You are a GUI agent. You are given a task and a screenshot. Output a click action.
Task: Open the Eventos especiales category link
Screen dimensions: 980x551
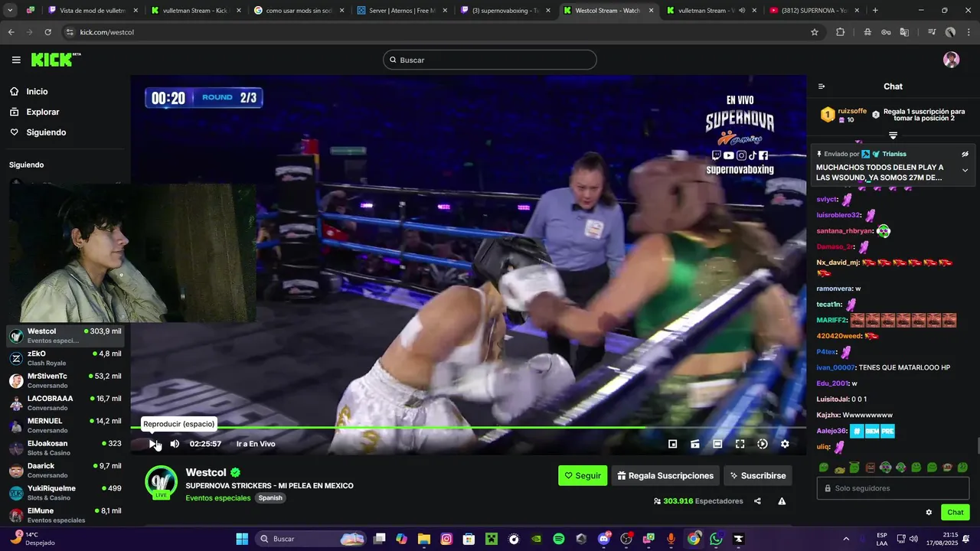[x=218, y=498]
